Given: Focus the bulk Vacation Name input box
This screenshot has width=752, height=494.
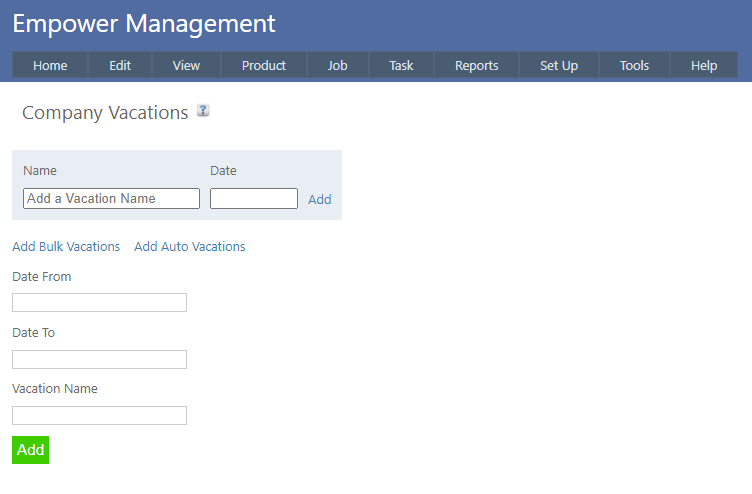Looking at the screenshot, I should coord(99,415).
